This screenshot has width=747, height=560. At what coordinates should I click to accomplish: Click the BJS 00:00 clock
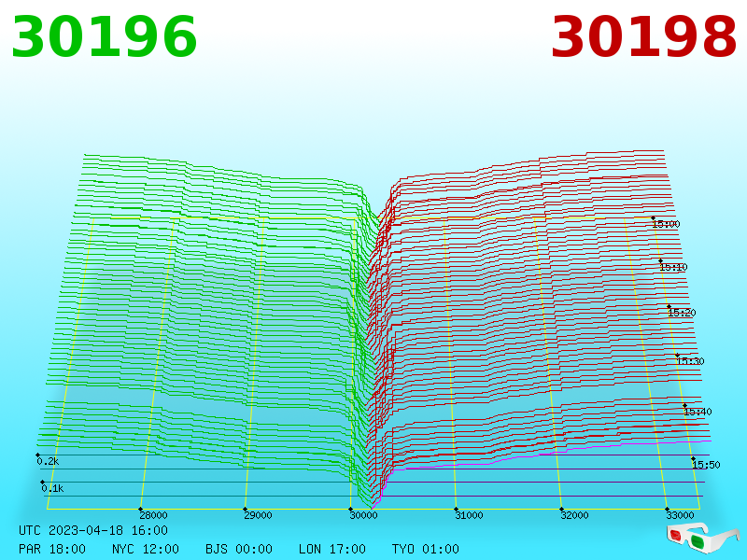pos(239,549)
